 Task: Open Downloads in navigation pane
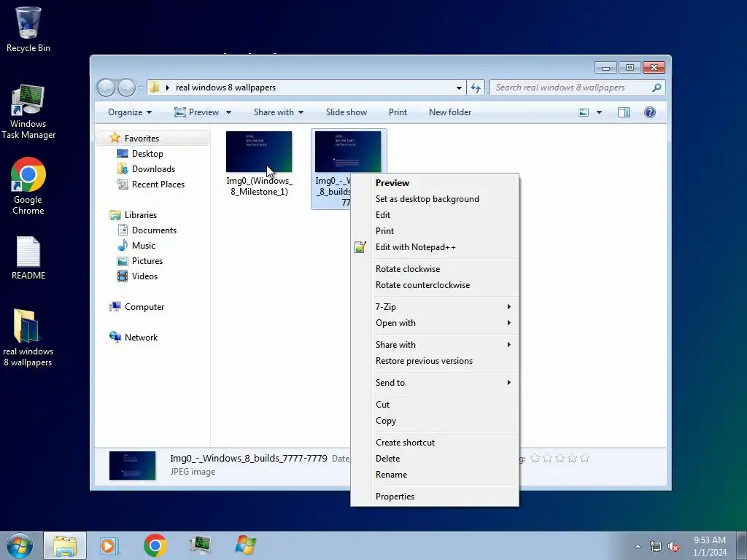tap(153, 169)
